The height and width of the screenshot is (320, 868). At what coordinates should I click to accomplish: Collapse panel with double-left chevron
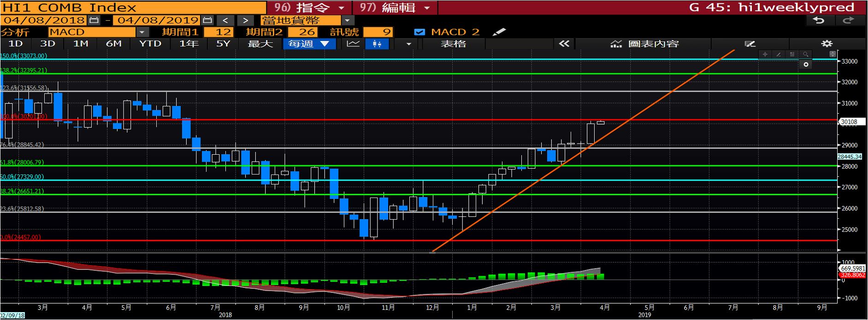[564, 44]
